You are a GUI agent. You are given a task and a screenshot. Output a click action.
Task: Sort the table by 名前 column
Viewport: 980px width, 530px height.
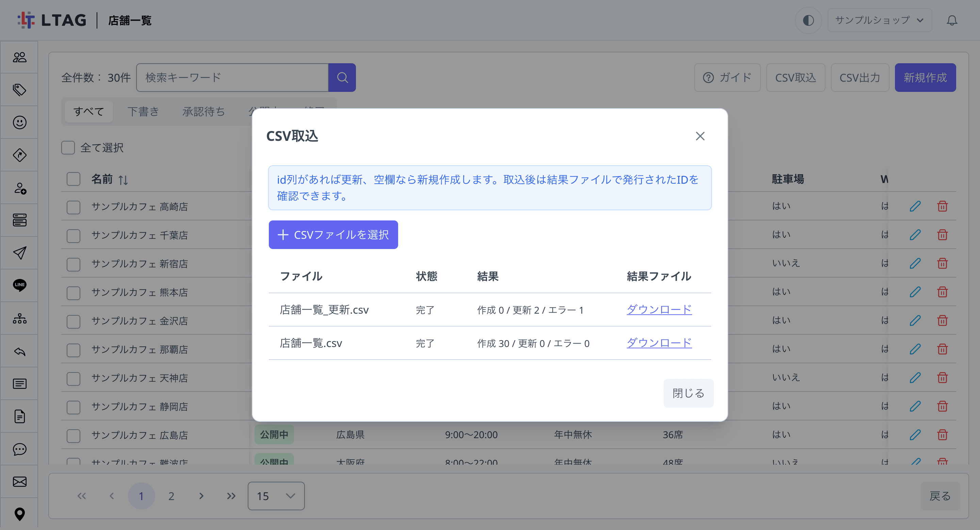(x=123, y=180)
